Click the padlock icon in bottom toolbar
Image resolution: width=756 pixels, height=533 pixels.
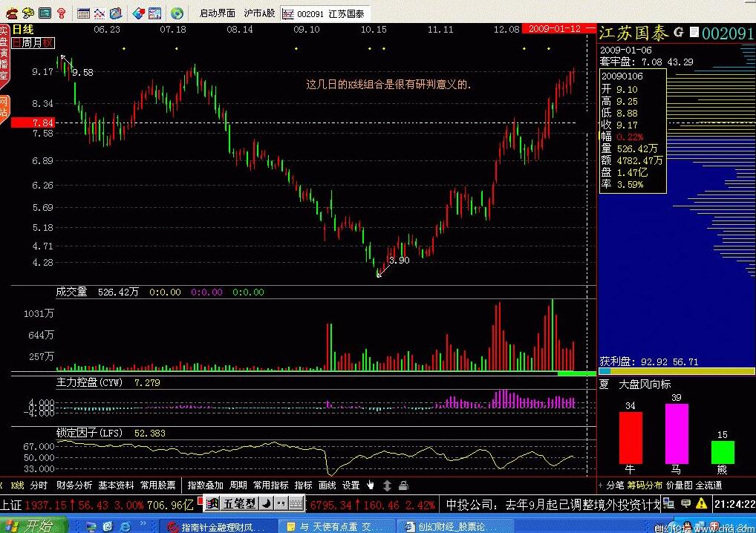[x=403, y=485]
